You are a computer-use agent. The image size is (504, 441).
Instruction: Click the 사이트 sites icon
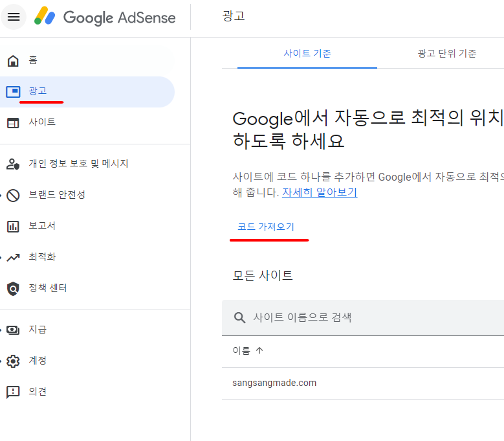point(13,123)
